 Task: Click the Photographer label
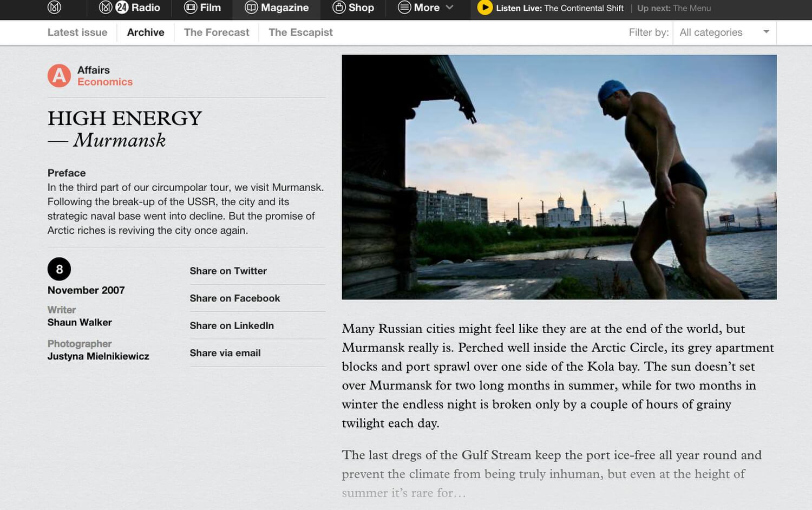click(x=80, y=344)
